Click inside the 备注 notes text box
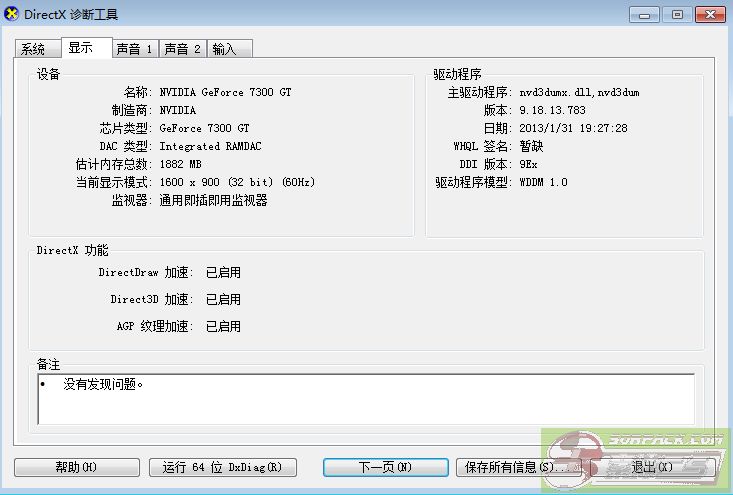Screen dimensions: 733x495 [365, 399]
